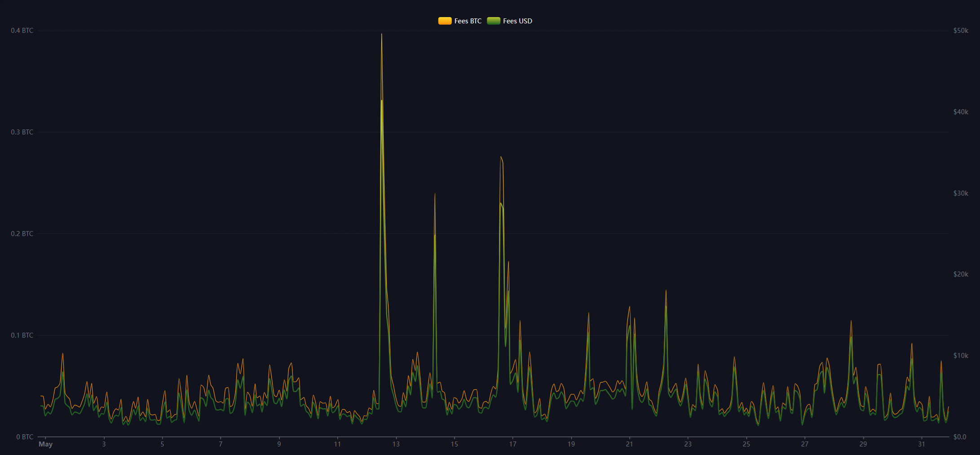Click the spike top just after May 14
The image size is (980, 455).
435,194
